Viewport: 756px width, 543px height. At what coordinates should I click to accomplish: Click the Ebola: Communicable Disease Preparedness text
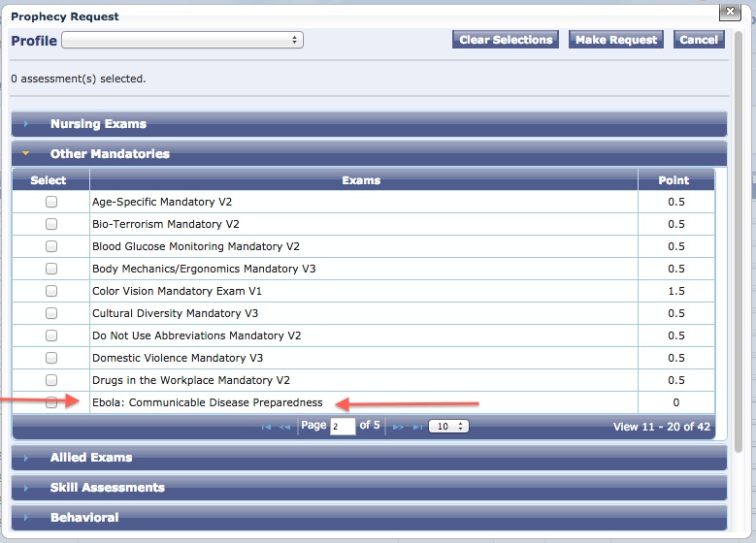tap(208, 402)
